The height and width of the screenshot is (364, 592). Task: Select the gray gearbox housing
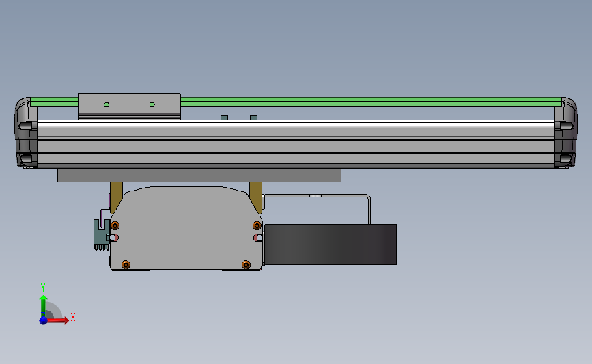coord(185,230)
